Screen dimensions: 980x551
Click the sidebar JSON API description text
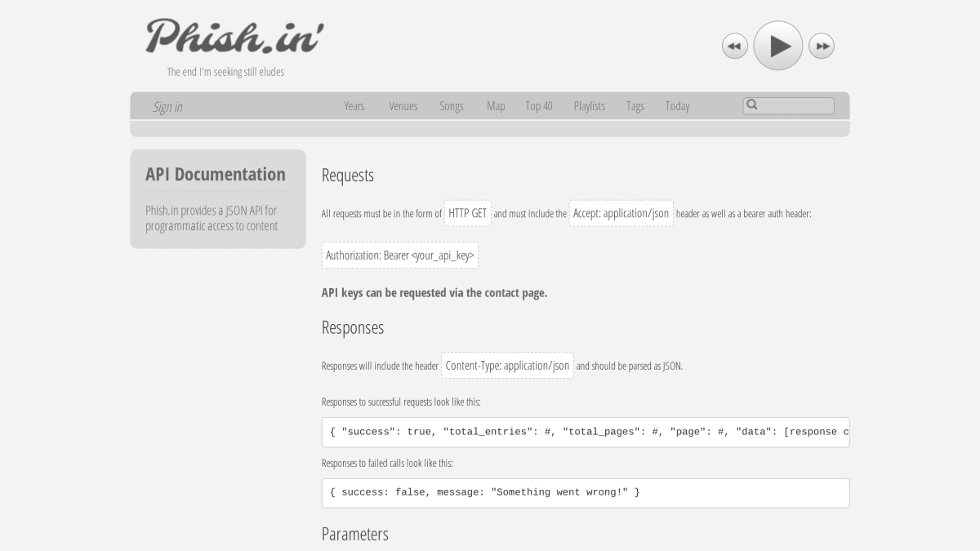click(212, 218)
